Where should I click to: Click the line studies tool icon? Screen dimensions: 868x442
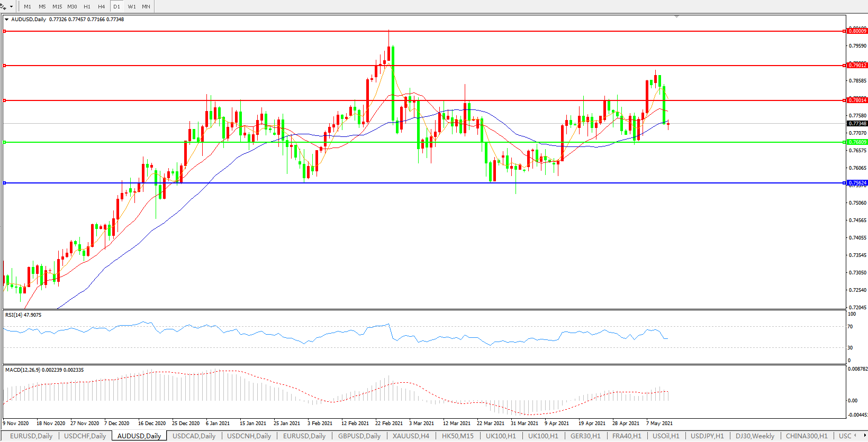click(x=3, y=6)
